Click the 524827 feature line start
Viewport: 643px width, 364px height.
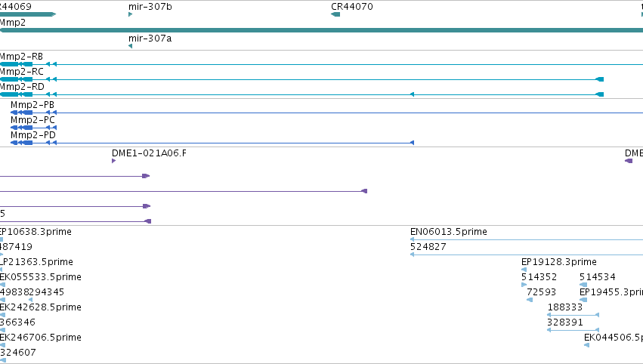click(412, 254)
